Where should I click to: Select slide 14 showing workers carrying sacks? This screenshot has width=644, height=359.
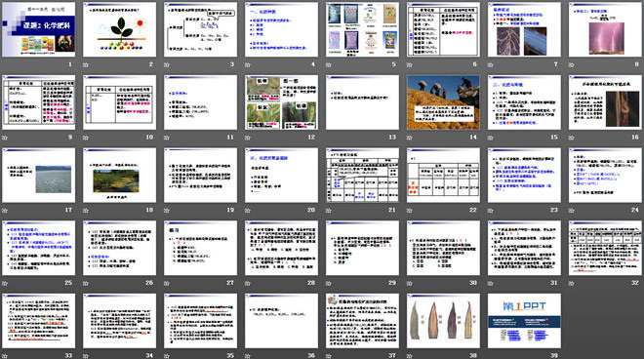click(x=443, y=102)
